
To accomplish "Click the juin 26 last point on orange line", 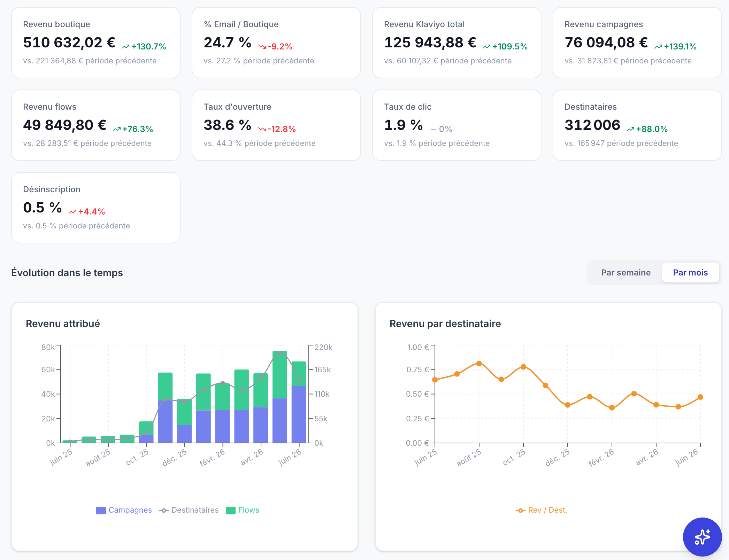I will coord(700,397).
